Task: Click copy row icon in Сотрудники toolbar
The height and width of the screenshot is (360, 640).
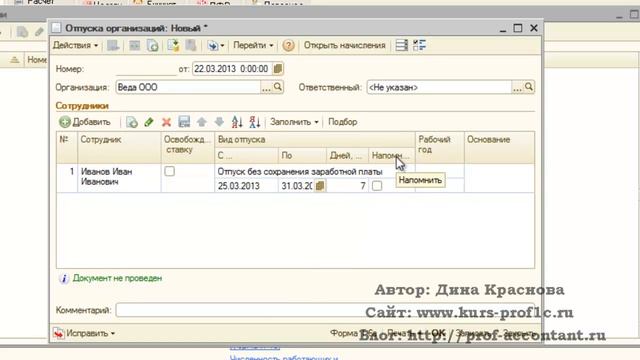Action: (131, 122)
